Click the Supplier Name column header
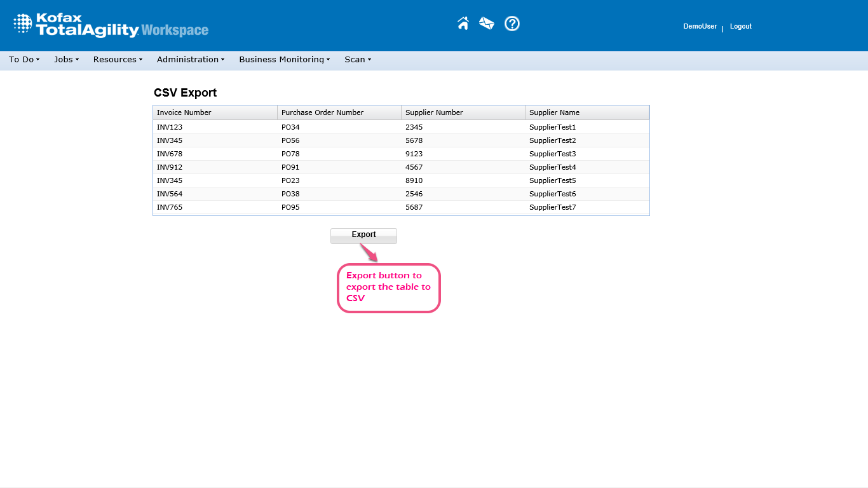The width and height of the screenshot is (868, 488). tap(554, 112)
